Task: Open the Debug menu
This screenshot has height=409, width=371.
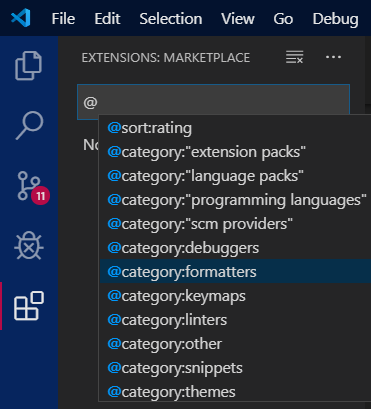Action: pos(335,19)
